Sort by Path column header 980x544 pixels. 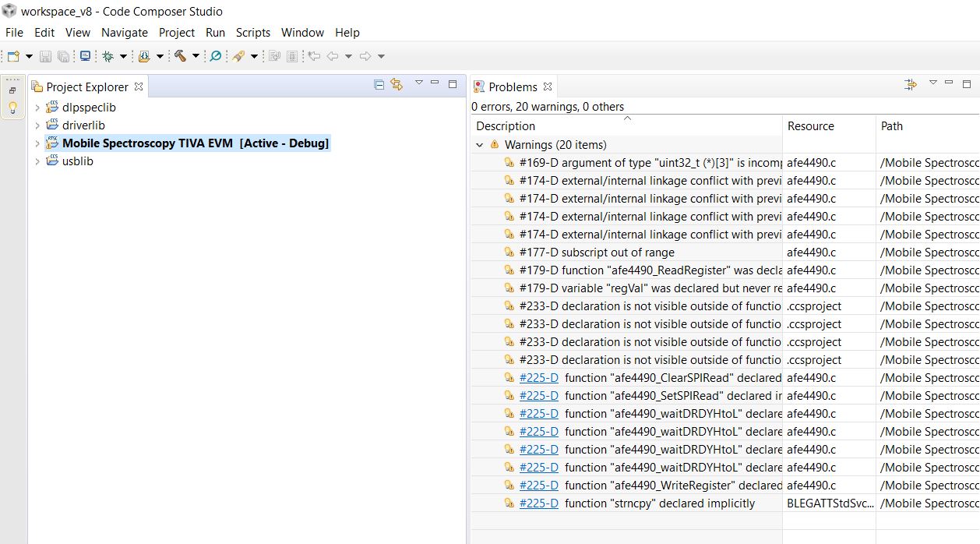click(x=928, y=125)
